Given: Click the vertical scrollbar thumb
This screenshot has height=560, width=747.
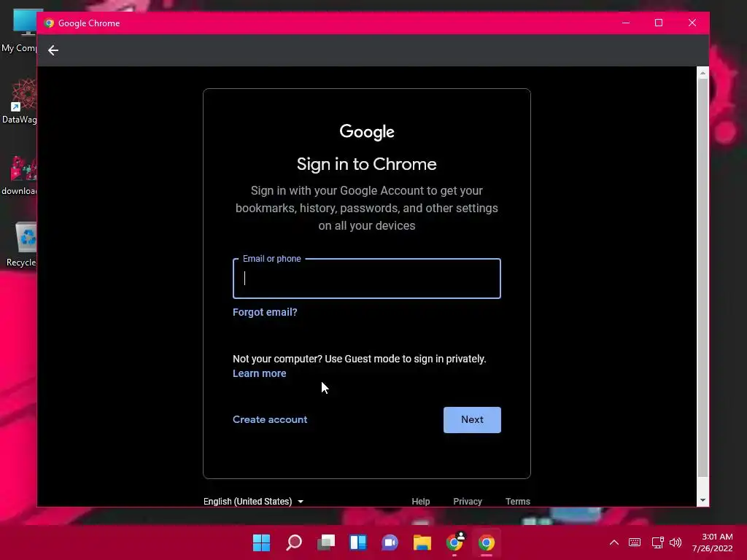Looking at the screenshot, I should tap(703, 278).
